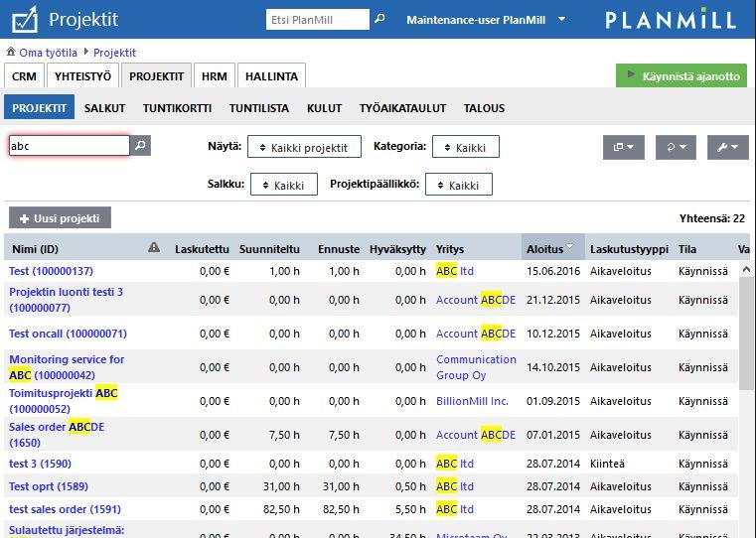Open the KULUT submenu

click(324, 108)
